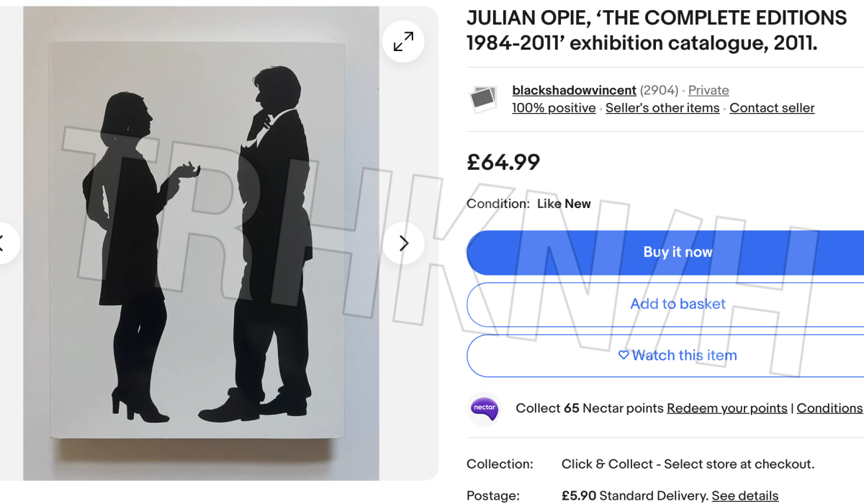Show the next product photo arrow
The width and height of the screenshot is (864, 504).
pos(403,243)
